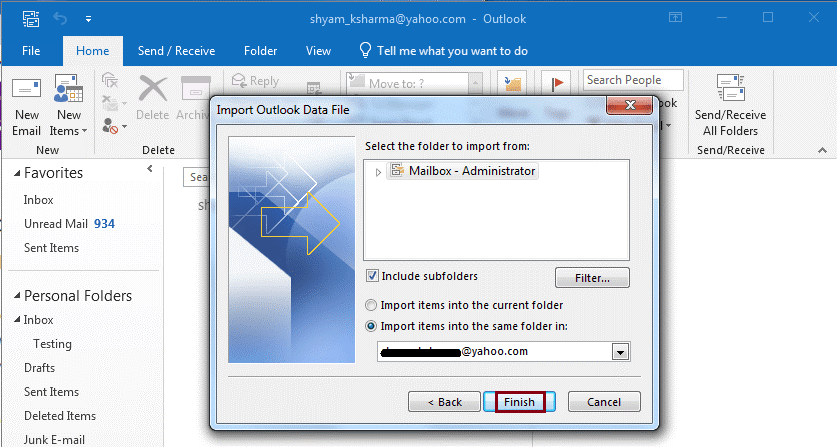Screen dimensions: 837x447
Task: Select Import items into the same folder in
Action: 370,326
